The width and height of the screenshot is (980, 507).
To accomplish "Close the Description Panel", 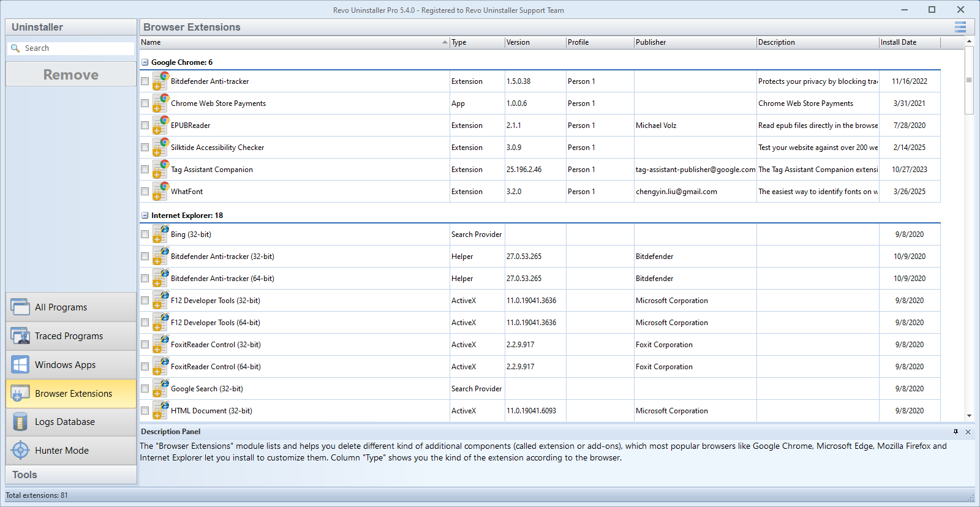I will (968, 432).
